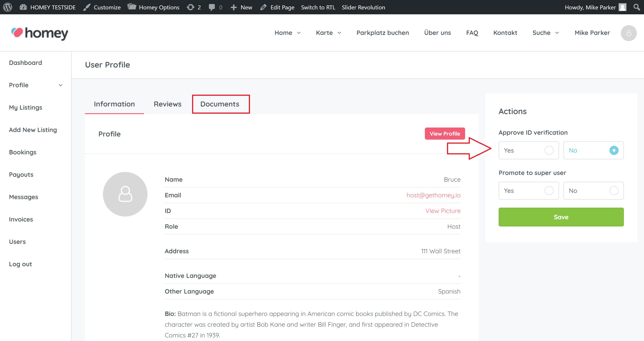Open Users in sidebar
The width and height of the screenshot is (644, 341).
coord(17,242)
